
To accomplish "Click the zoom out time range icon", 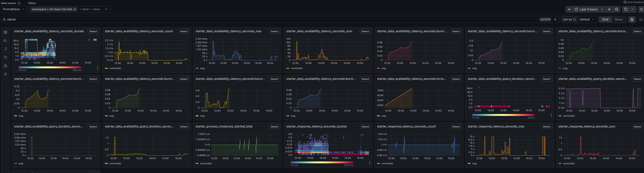I will [616, 9].
